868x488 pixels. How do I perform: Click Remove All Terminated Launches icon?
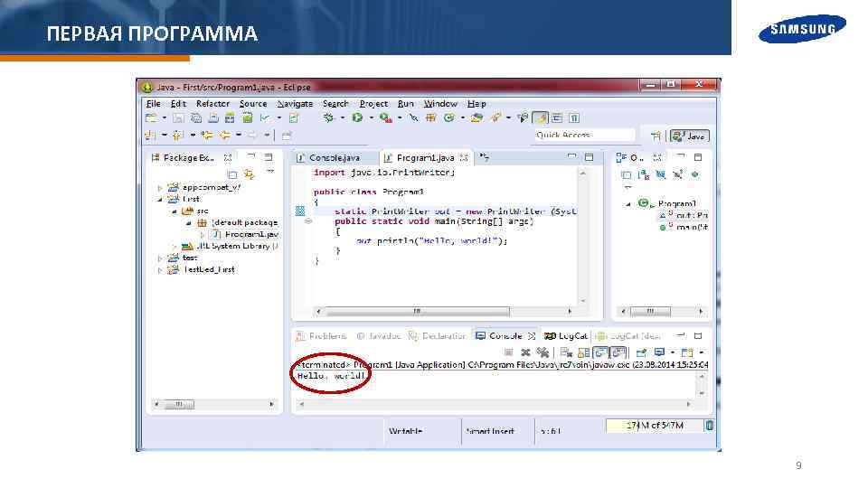[542, 352]
